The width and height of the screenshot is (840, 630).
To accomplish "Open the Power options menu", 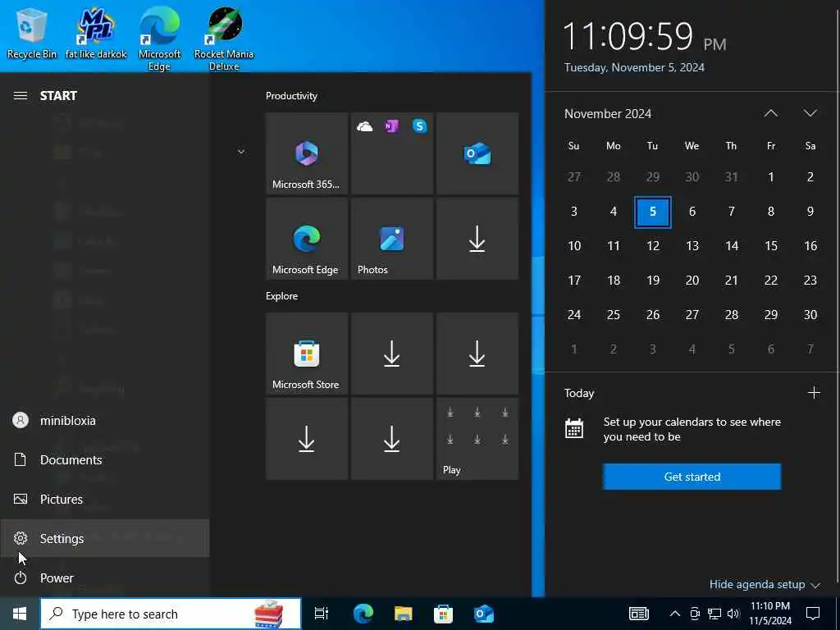I will (104, 577).
